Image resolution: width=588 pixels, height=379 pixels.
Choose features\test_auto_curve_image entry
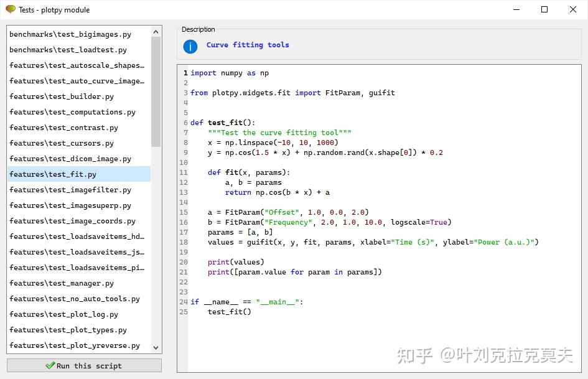tap(79, 81)
